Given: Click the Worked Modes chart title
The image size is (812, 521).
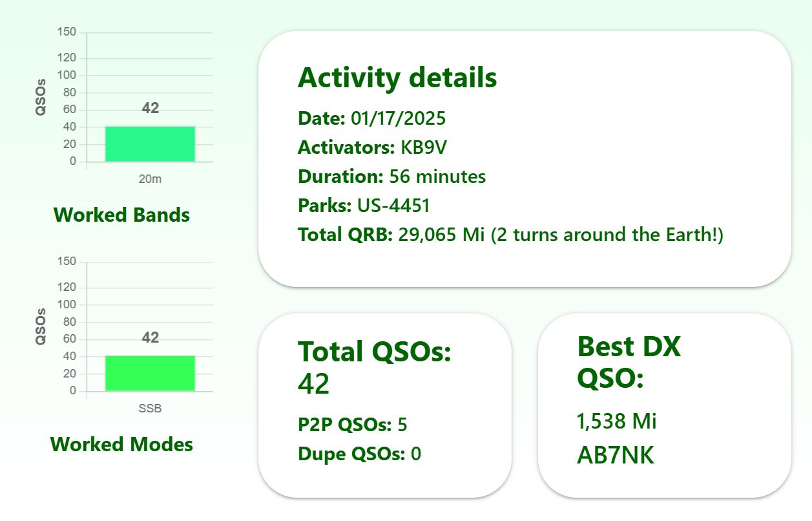Looking at the screenshot, I should pyautogui.click(x=121, y=444).
